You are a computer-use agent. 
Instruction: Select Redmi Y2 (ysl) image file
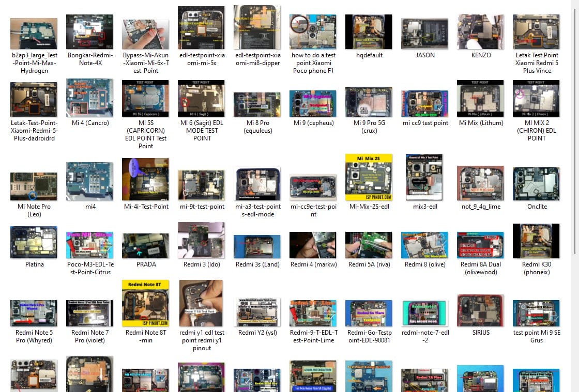257,312
